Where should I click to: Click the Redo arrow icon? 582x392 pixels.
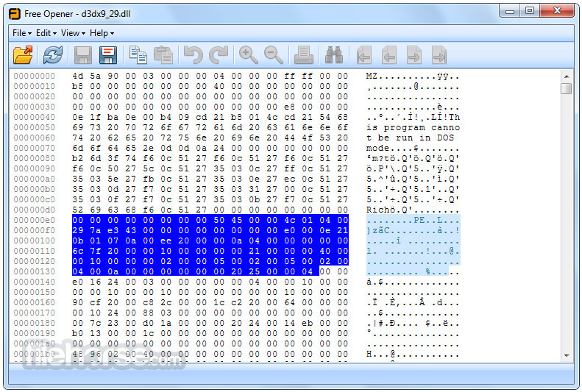pos(219,55)
